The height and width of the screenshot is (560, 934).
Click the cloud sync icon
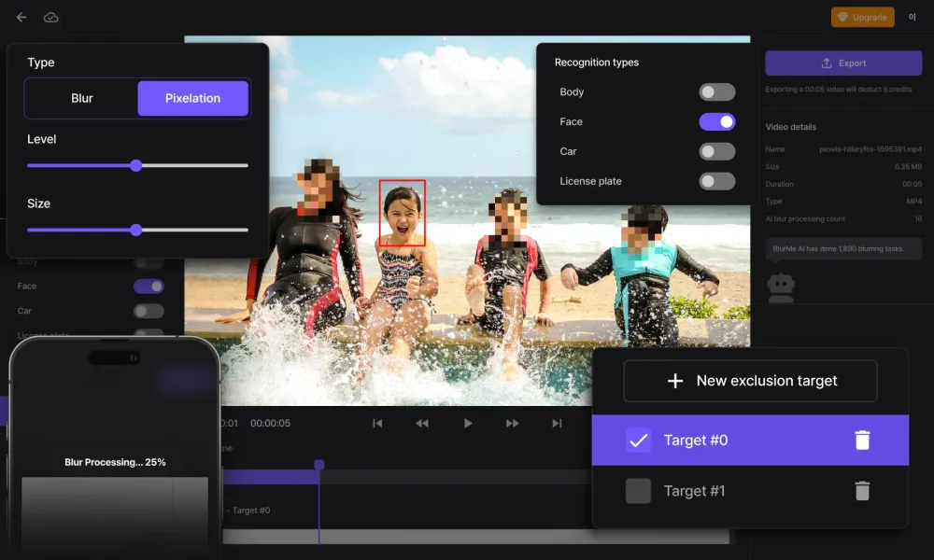coord(50,17)
